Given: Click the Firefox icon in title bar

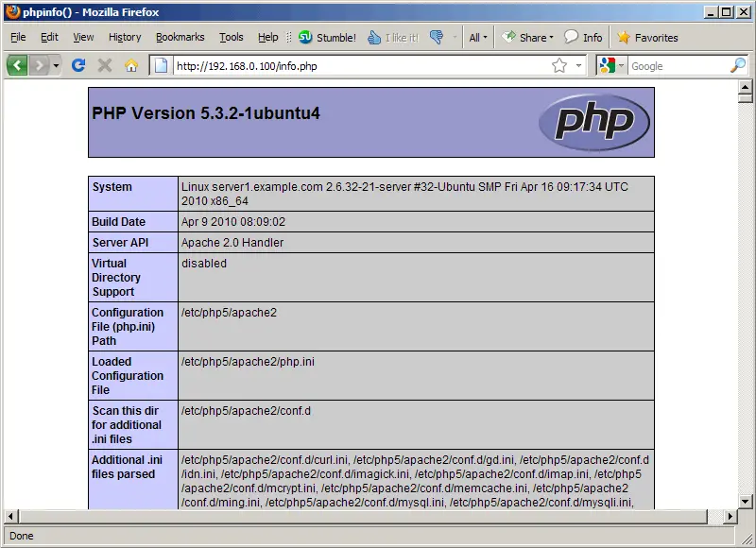Looking at the screenshot, I should point(13,11).
